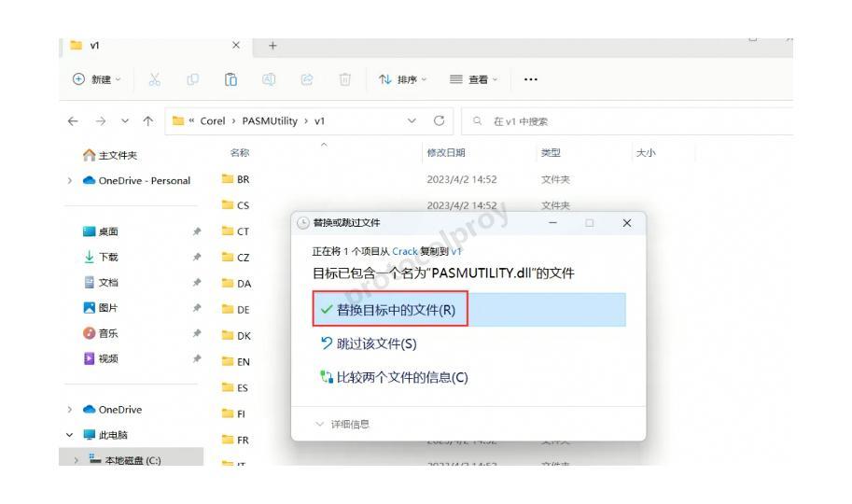852x504 pixels.
Task: Add a new tab with plus button
Action: point(272,46)
